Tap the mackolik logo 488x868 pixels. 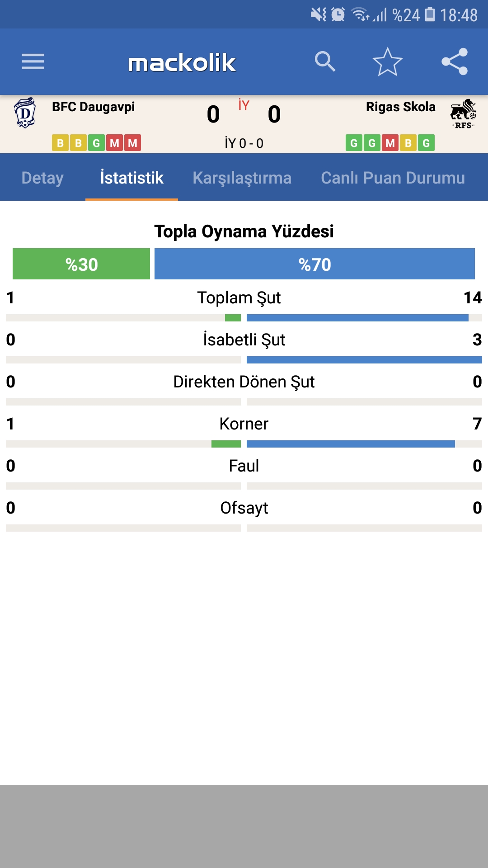point(182,62)
